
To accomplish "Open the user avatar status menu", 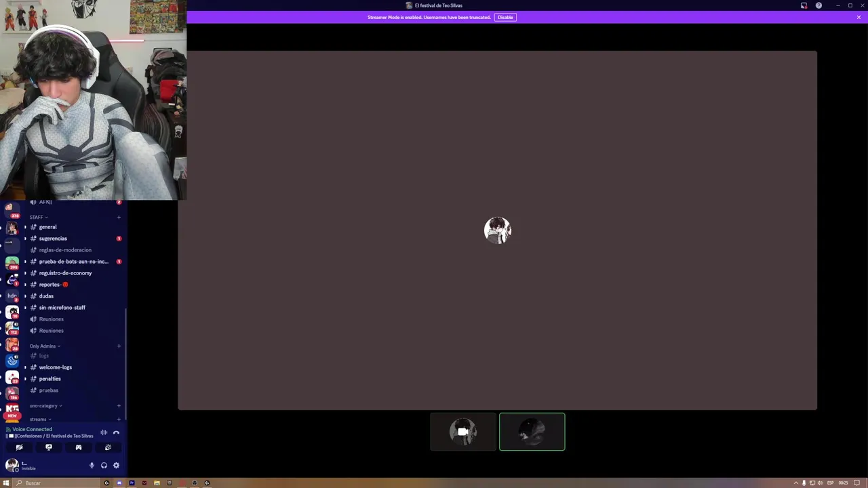I will [x=12, y=465].
